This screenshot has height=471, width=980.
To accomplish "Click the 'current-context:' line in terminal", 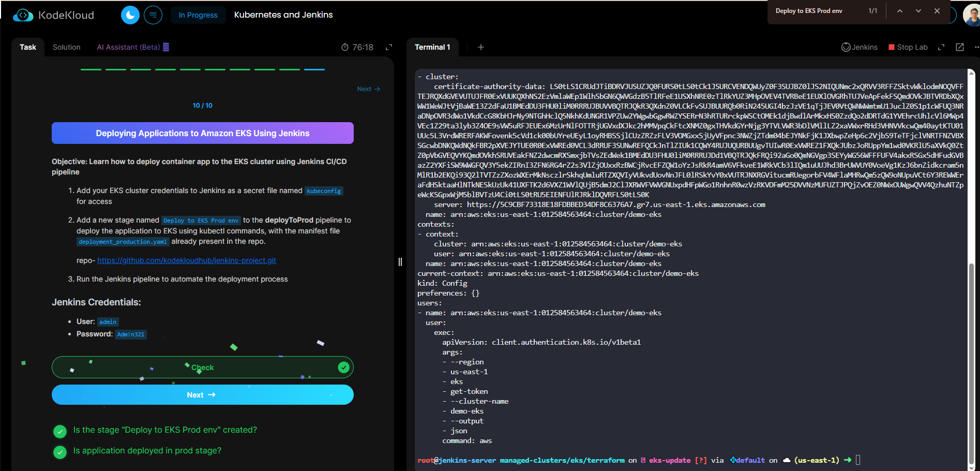I will click(x=558, y=274).
